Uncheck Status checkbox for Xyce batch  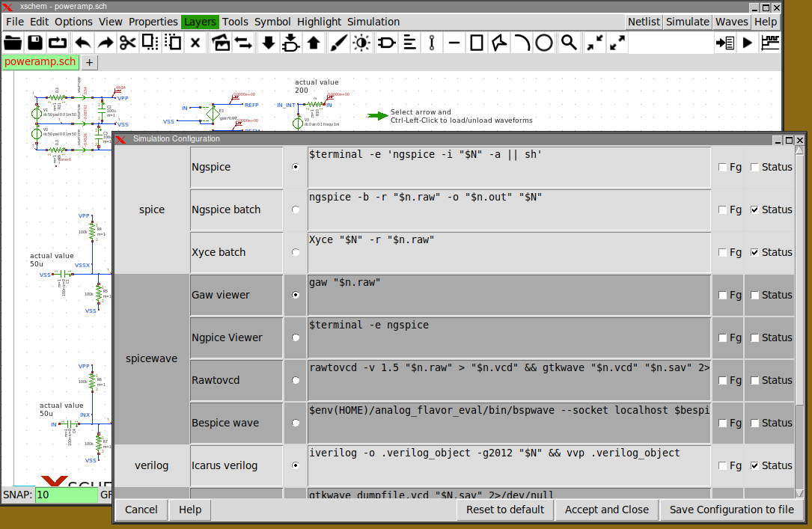pyautogui.click(x=754, y=252)
